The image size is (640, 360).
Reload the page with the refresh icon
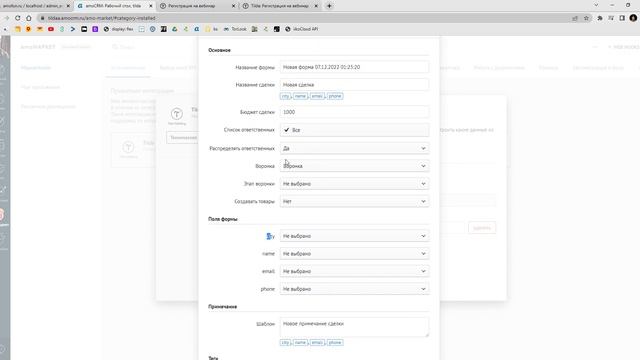(18, 18)
